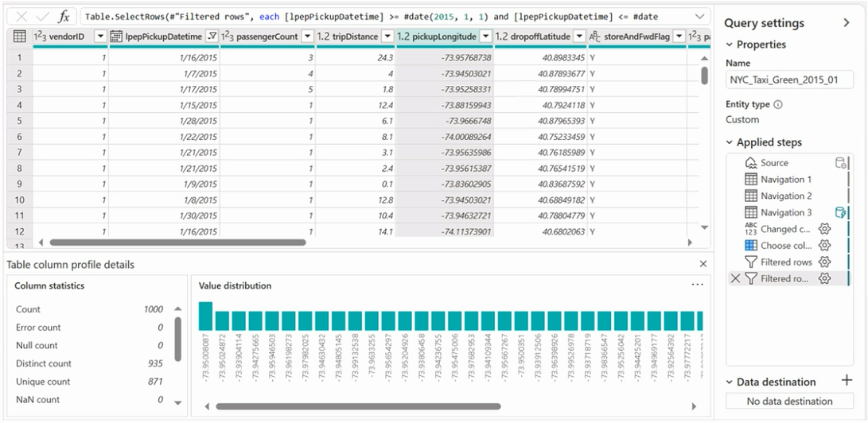The width and height of the screenshot is (868, 423).
Task: Select the Navigation 2 applied step
Action: [785, 196]
